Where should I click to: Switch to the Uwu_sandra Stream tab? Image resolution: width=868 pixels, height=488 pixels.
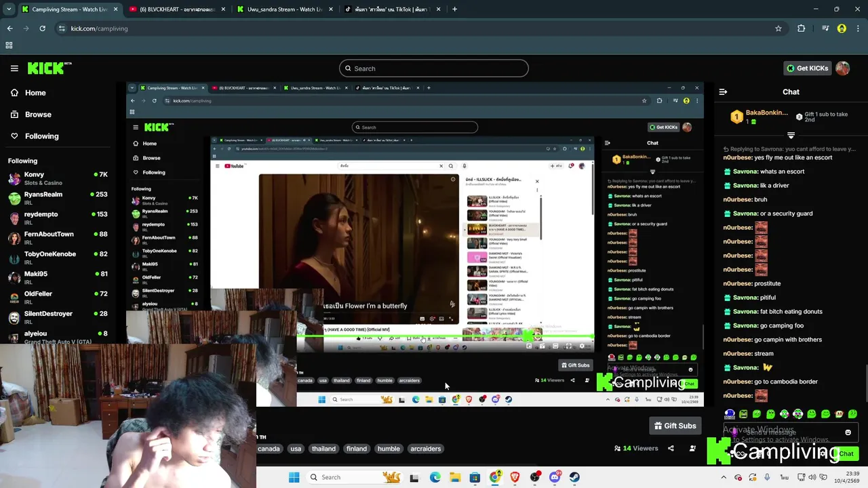[x=285, y=9]
